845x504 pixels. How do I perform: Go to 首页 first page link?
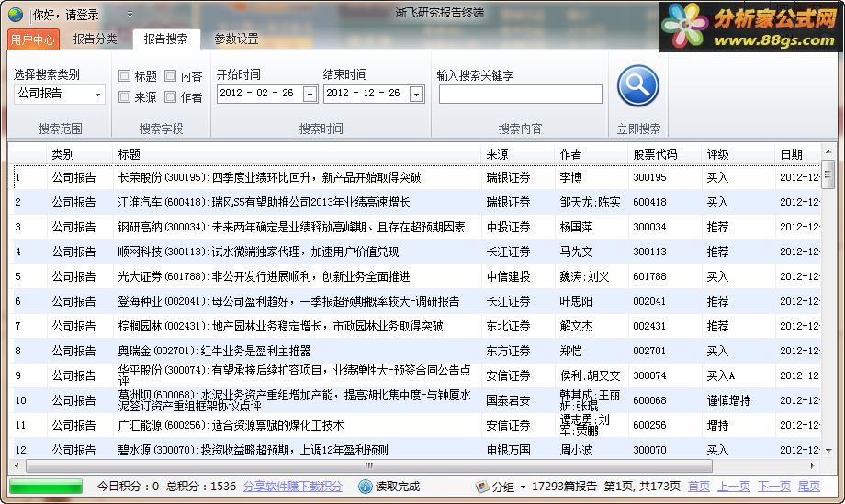(699, 487)
